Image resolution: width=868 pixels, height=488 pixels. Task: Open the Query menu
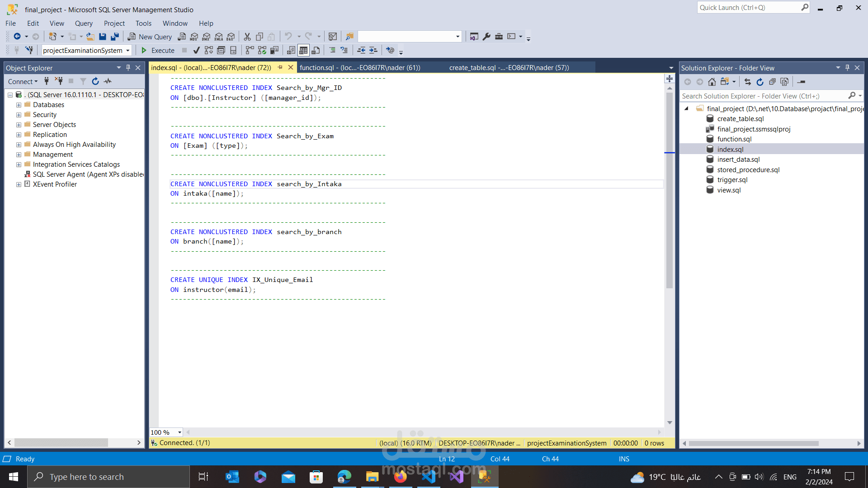click(84, 23)
